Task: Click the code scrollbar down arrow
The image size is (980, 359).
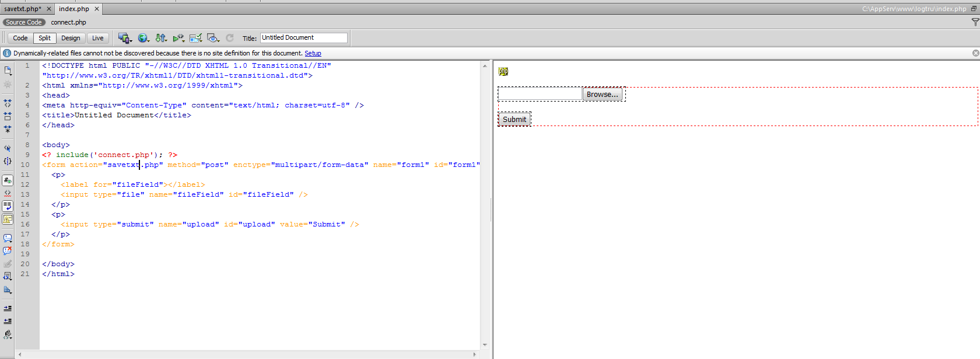Action: pos(485,345)
